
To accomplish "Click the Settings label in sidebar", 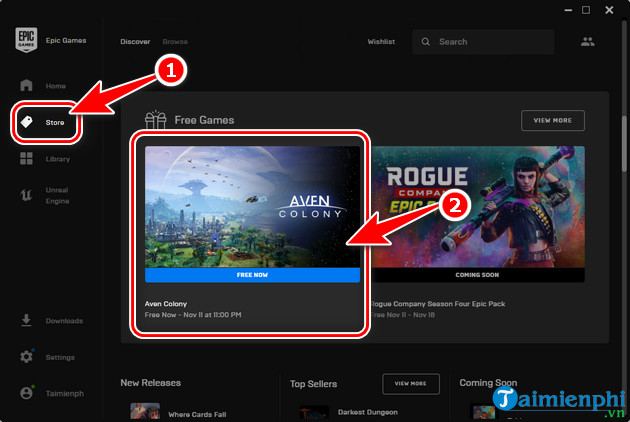I will 60,357.
